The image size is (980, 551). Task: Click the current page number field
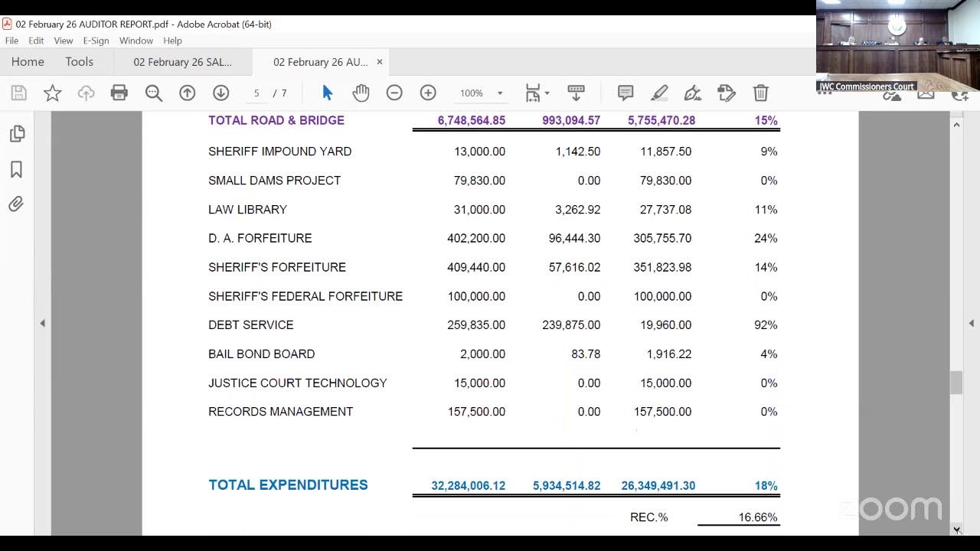(x=256, y=93)
